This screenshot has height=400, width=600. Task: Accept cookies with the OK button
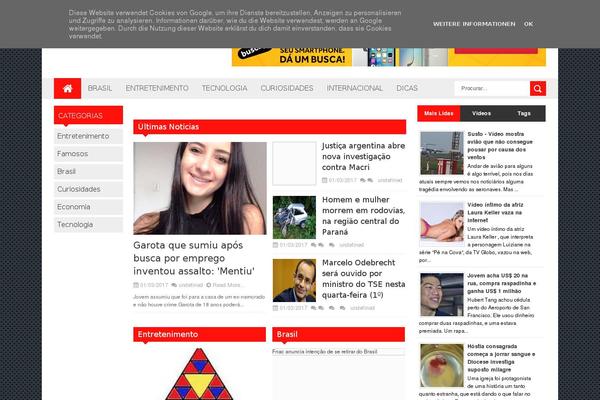pyautogui.click(x=528, y=24)
